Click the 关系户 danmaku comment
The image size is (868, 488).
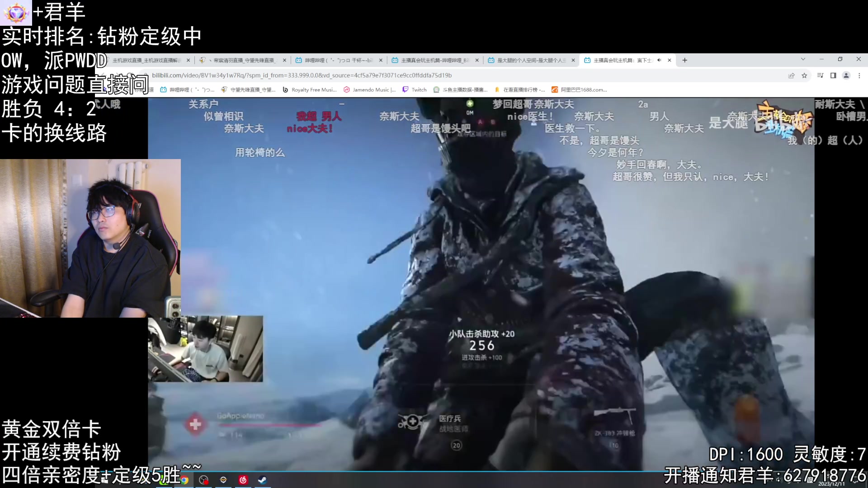tap(203, 104)
